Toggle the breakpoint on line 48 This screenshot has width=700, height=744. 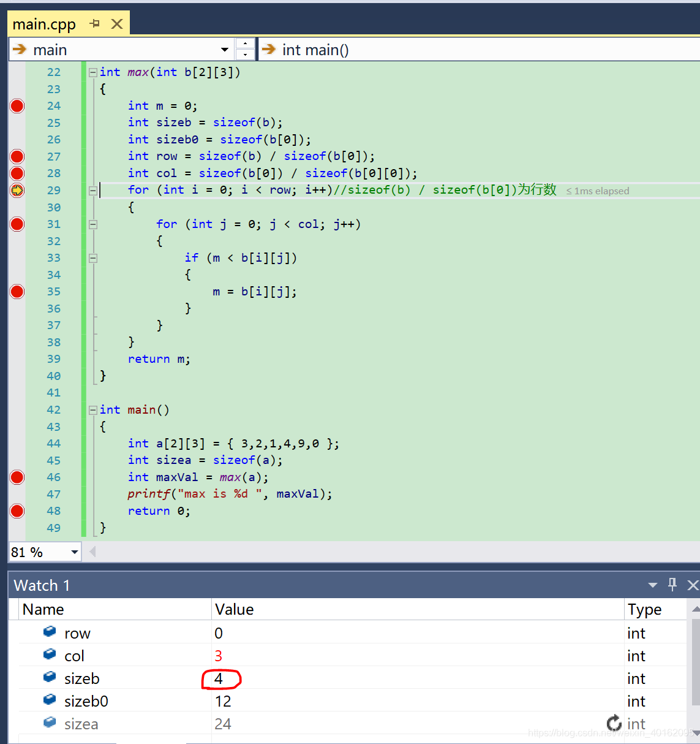tap(17, 511)
